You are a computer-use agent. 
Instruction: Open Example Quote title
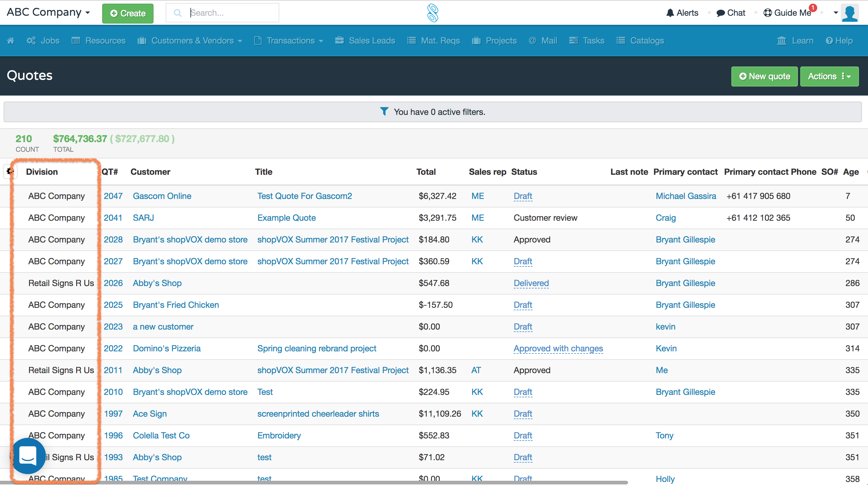pyautogui.click(x=287, y=218)
